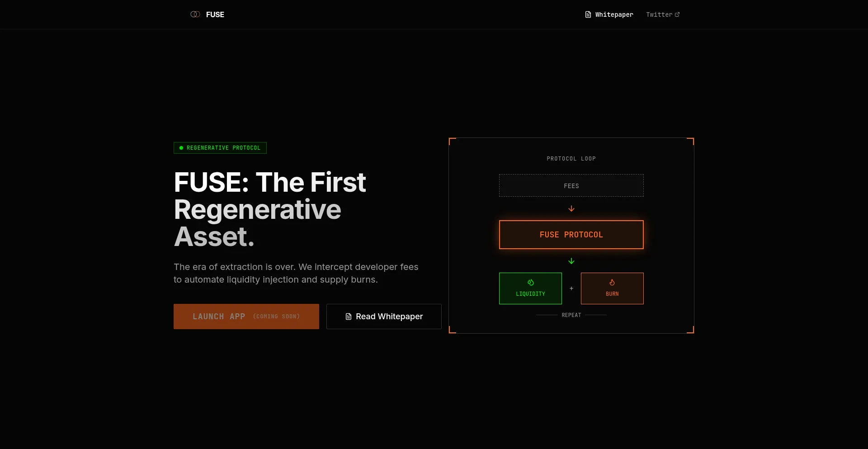Click the external link icon next to Twitter
Viewport: 868px width, 449px height.
tap(677, 14)
